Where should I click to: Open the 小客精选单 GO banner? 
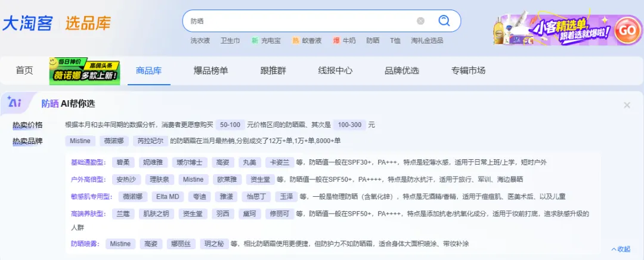pos(568,30)
